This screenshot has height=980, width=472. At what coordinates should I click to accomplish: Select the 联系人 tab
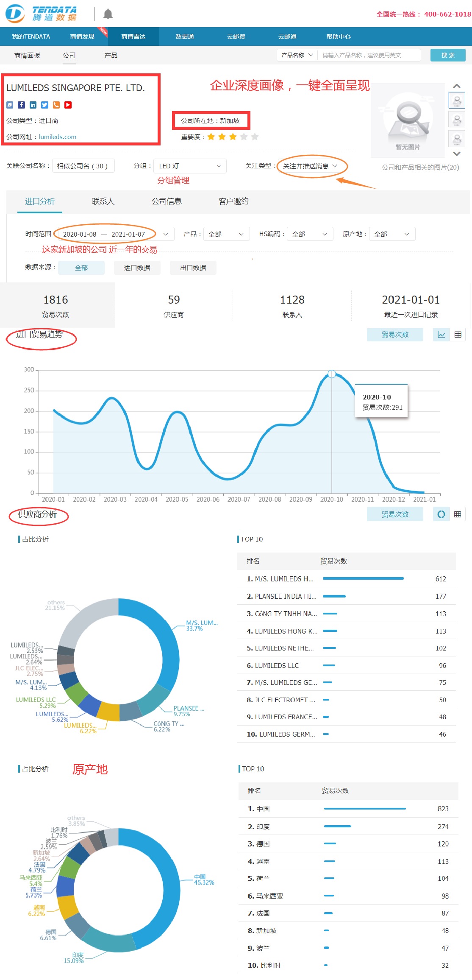(x=103, y=201)
